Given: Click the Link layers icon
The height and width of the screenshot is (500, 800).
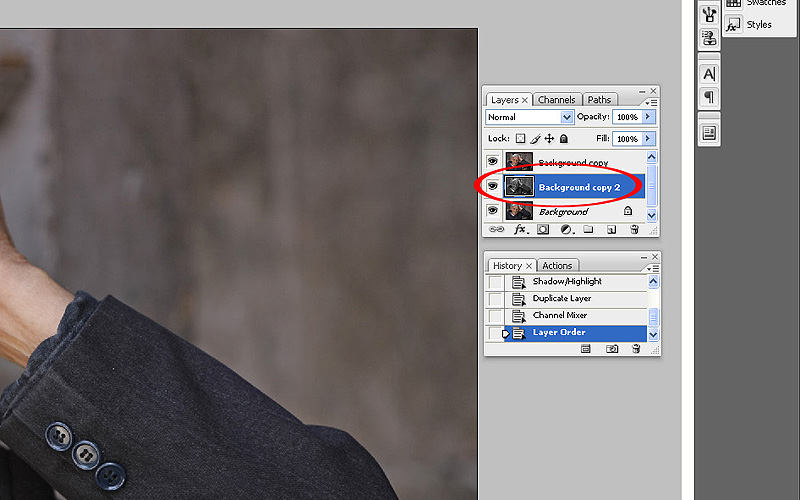Looking at the screenshot, I should (493, 229).
